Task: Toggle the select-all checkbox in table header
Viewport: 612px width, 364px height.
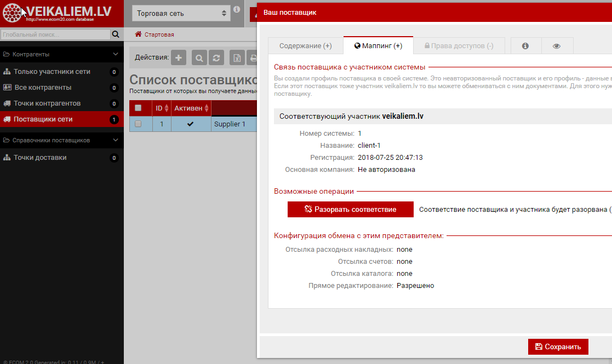Action: click(138, 108)
